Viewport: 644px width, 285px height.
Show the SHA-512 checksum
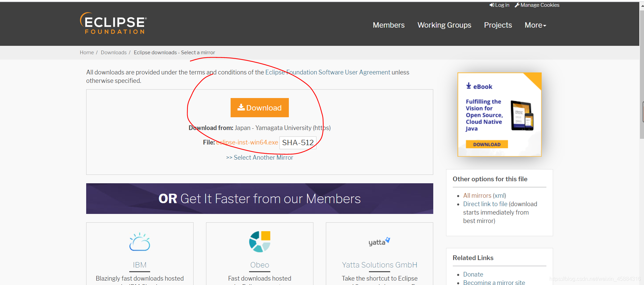[298, 142]
